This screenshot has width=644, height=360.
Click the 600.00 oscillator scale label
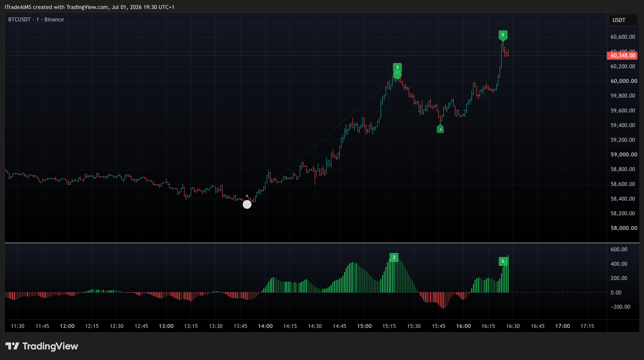tap(619, 249)
